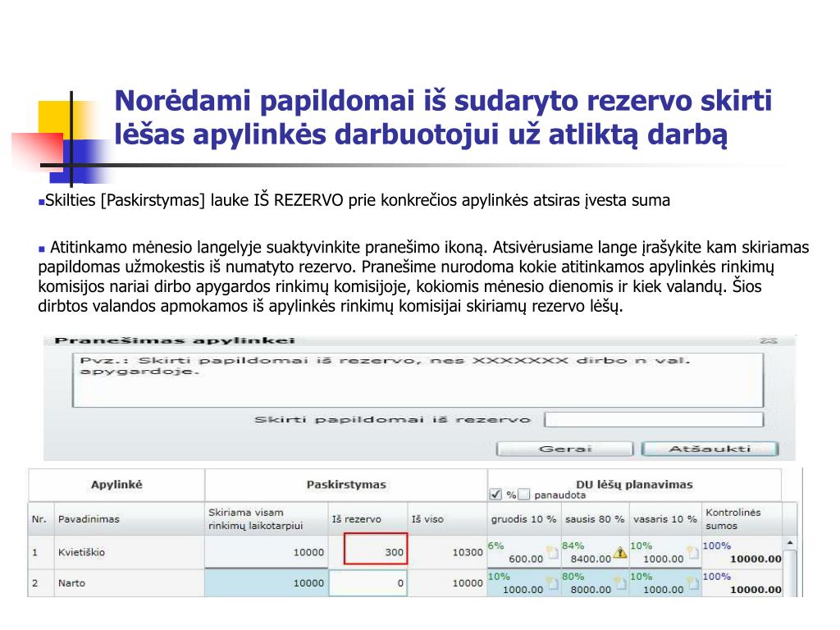840x630 pixels.
Task: Focus the Skirti papildomai iš rezervo field
Action: (654, 419)
